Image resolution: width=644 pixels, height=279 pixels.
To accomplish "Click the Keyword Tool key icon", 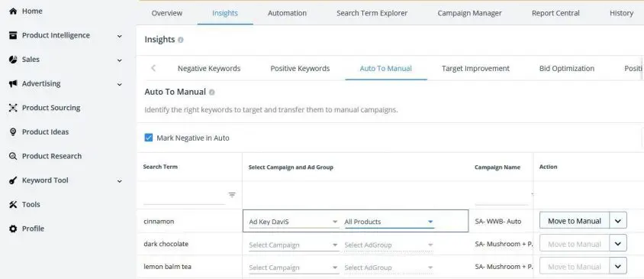I will point(13,180).
